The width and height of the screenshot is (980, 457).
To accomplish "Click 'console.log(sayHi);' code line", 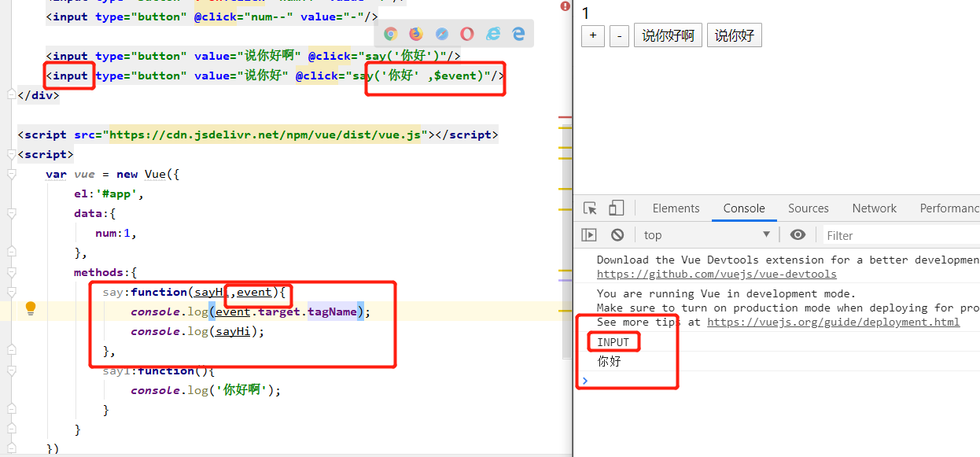I will click(x=197, y=331).
